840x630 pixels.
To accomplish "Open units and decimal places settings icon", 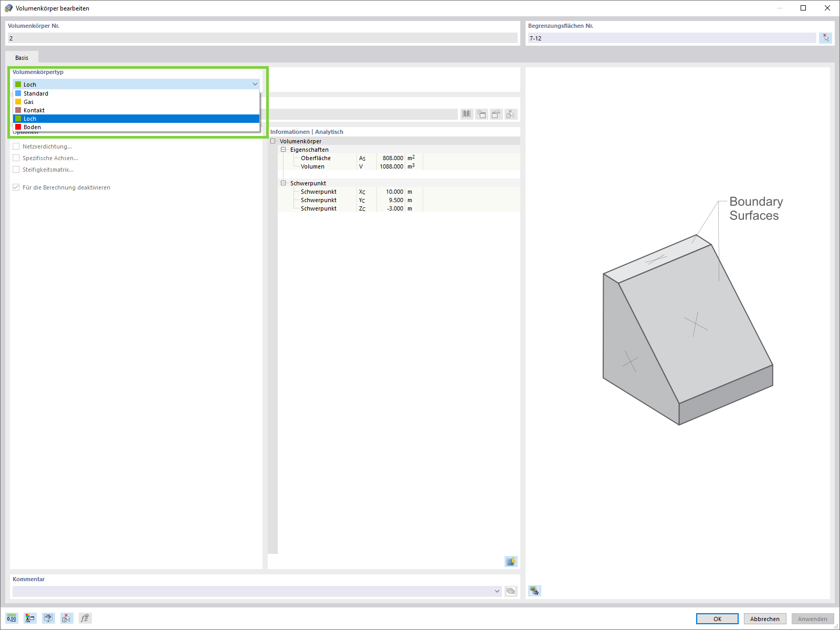I will click(12, 618).
